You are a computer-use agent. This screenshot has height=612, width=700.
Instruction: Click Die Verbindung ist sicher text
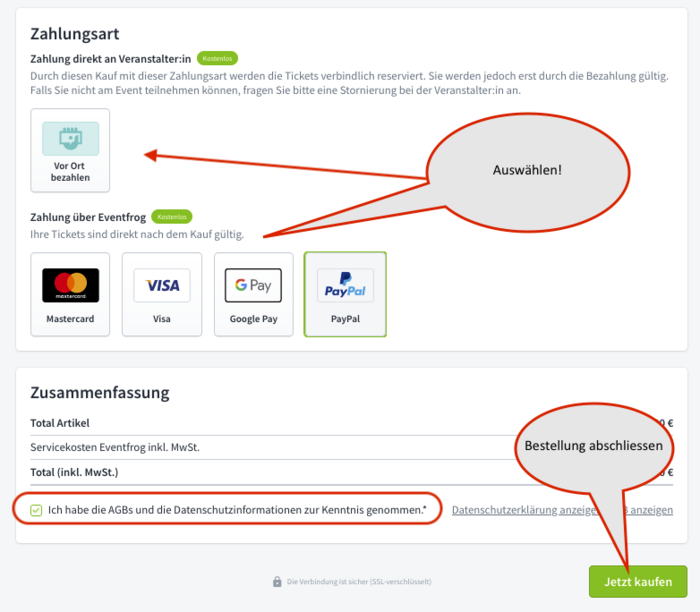click(359, 582)
